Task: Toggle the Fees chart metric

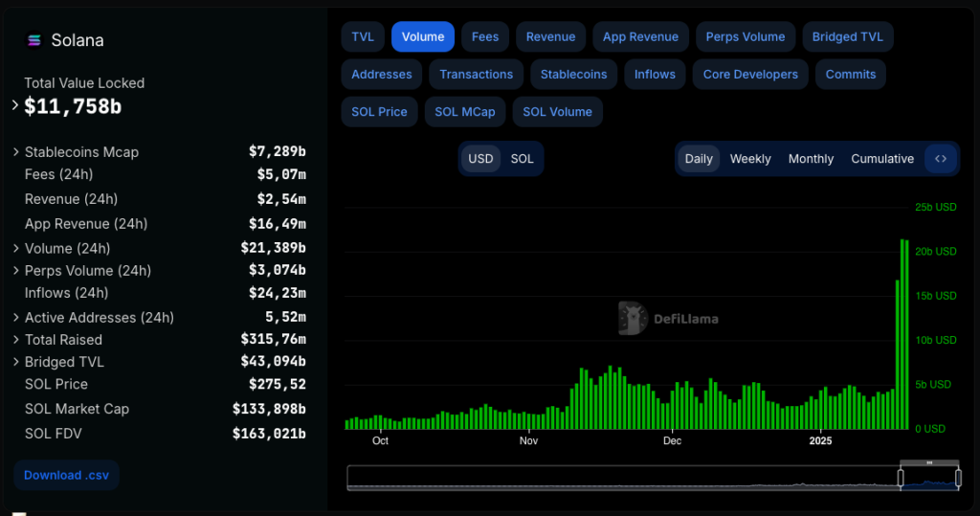Action: click(485, 36)
